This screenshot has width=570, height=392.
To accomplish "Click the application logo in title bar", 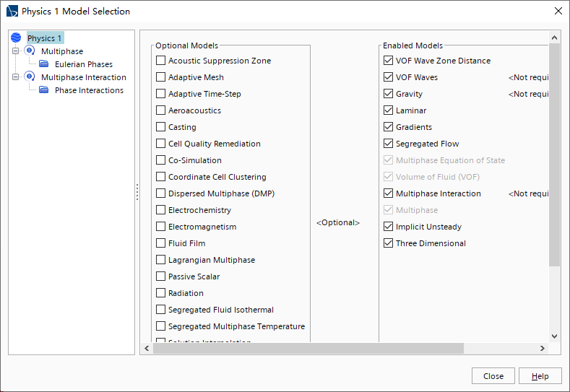I will 12,12.
